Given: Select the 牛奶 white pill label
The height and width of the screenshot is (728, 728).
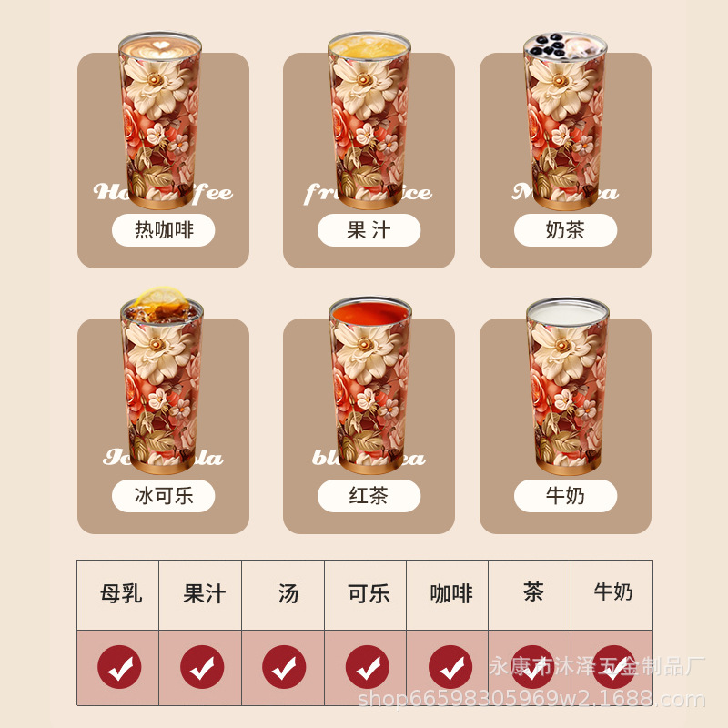Looking at the screenshot, I should [565, 495].
